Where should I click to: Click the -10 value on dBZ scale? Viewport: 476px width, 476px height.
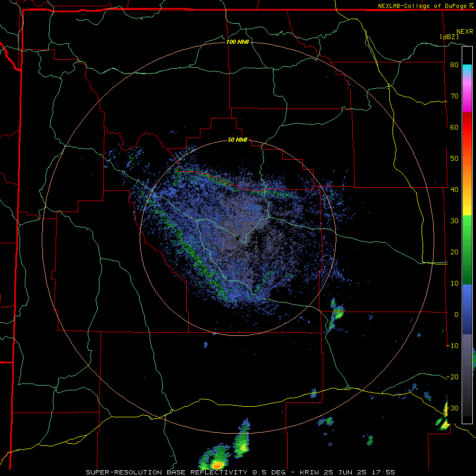tap(452, 345)
